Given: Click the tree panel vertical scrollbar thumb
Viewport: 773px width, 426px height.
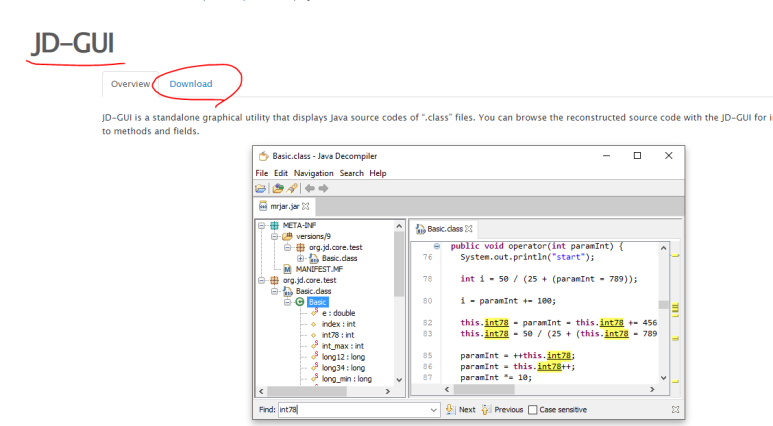Looking at the screenshot, I should (x=399, y=263).
